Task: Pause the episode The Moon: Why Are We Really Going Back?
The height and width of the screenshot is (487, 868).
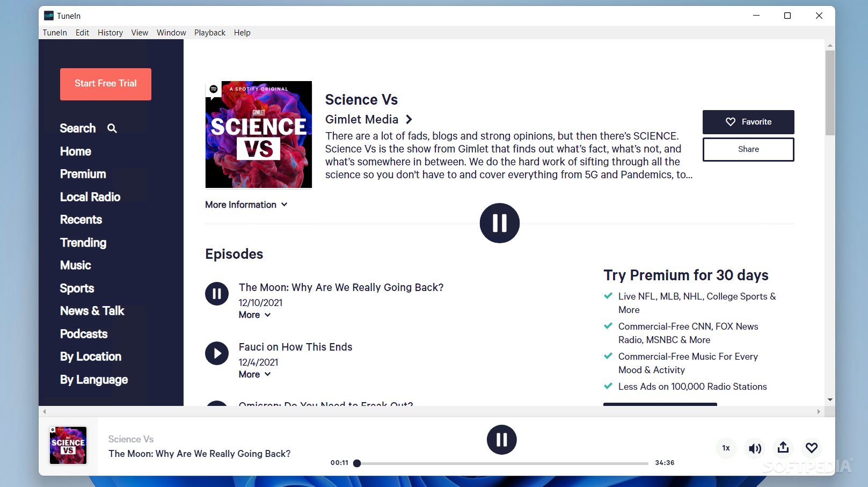Action: coord(216,293)
